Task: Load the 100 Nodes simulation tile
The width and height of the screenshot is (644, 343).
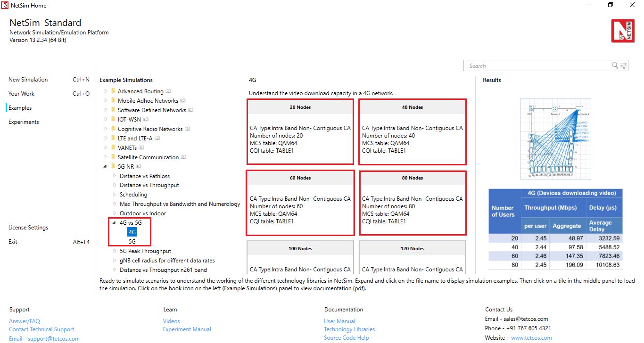Action: click(300, 257)
